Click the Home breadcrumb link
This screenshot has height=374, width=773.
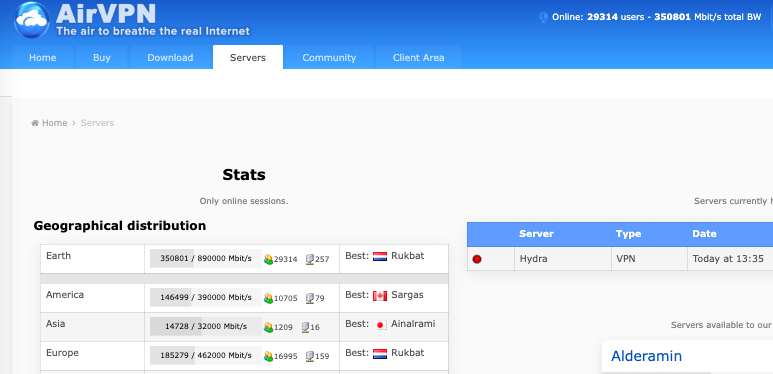point(54,123)
